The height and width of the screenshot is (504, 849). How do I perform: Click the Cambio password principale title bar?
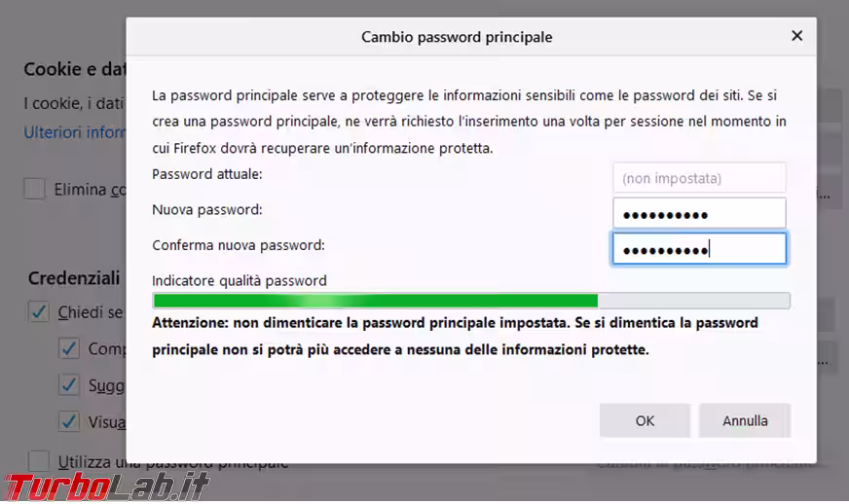[457, 37]
